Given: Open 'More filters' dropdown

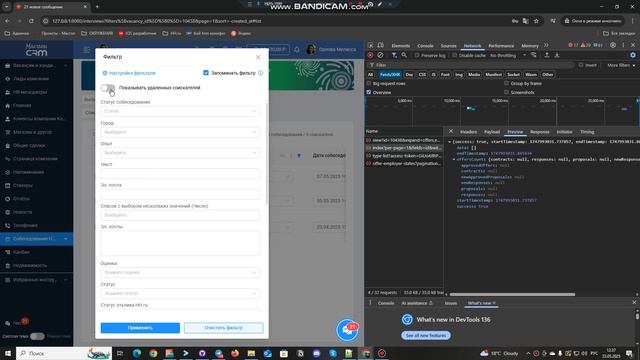Looking at the screenshot, I should click(x=621, y=65).
